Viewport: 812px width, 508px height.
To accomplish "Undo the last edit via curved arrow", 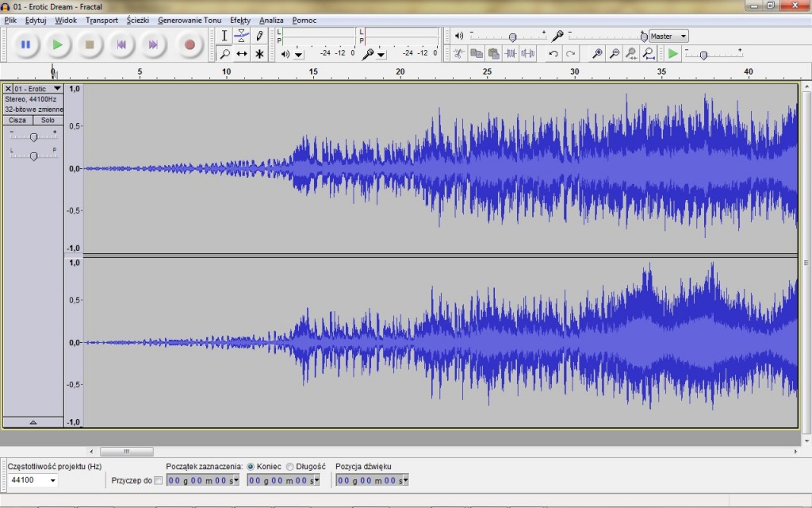I will tap(553, 53).
